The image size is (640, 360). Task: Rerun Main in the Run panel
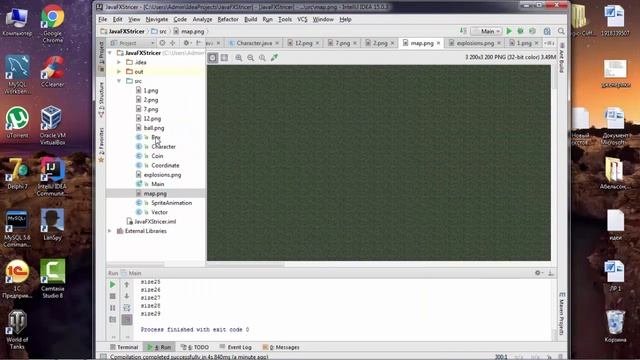[113, 284]
